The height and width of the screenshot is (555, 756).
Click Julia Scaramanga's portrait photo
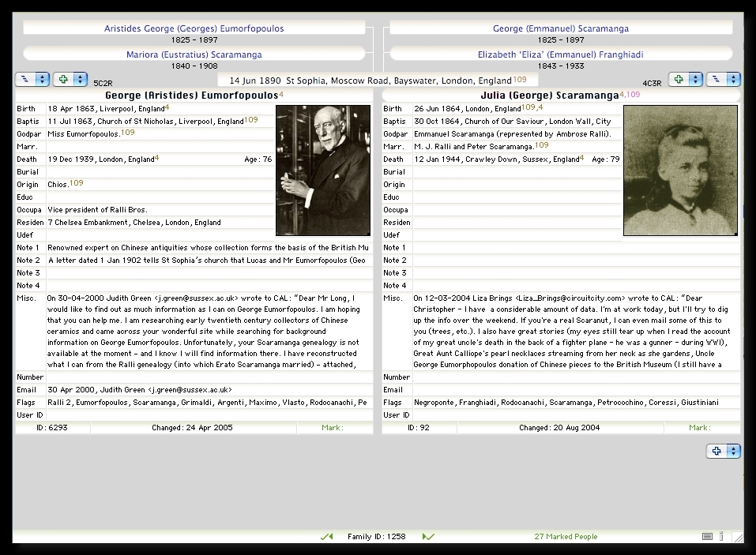click(680, 171)
